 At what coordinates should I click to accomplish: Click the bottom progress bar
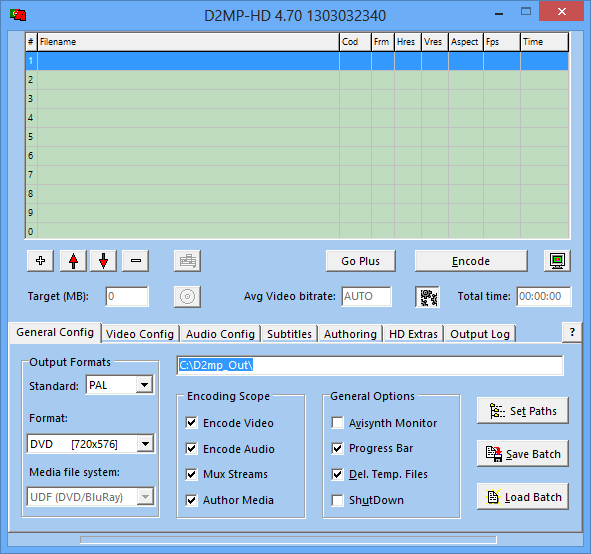288,540
